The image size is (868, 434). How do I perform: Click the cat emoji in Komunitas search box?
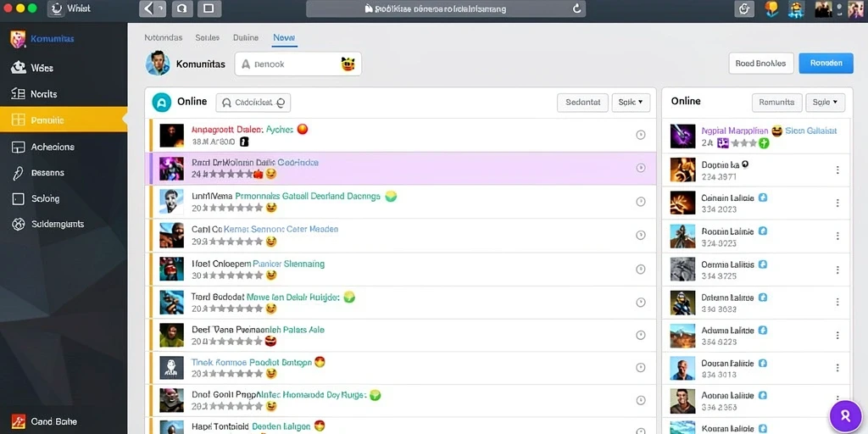(348, 64)
